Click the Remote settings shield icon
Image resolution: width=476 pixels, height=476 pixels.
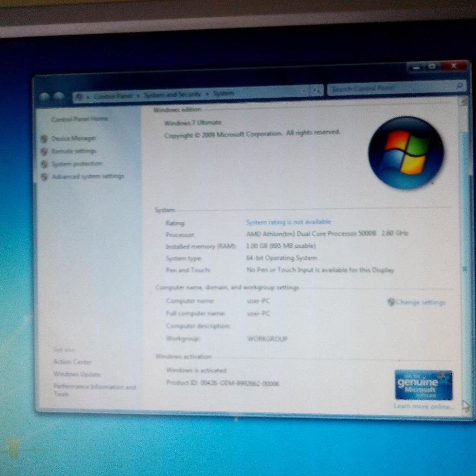(44, 152)
